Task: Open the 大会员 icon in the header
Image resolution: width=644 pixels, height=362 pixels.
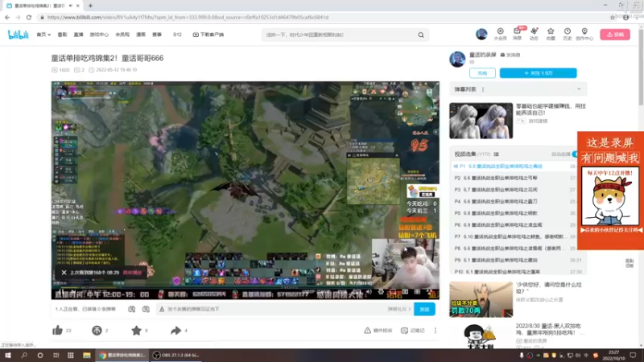Action: pyautogui.click(x=500, y=34)
